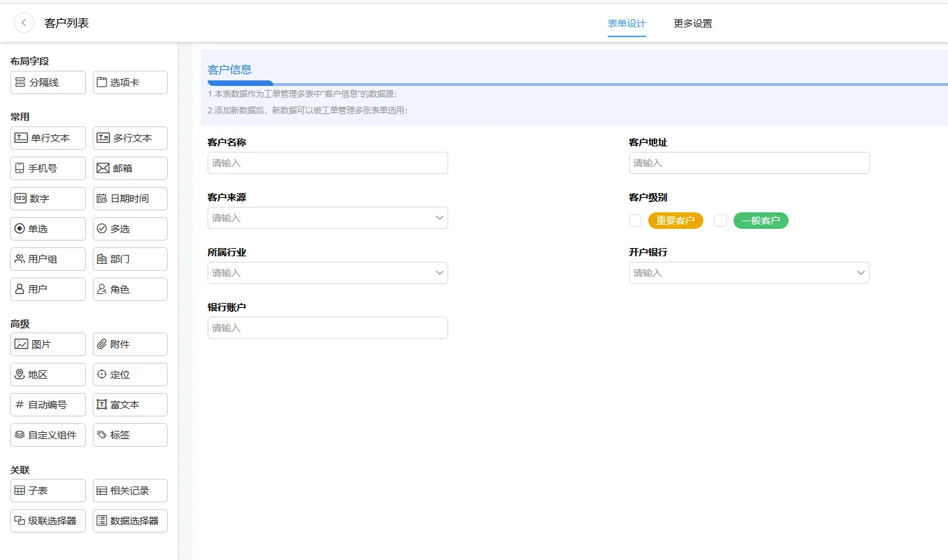Screen dimensions: 948x560
Task: Select the 手机号 (phone number) component
Action: 47,168
